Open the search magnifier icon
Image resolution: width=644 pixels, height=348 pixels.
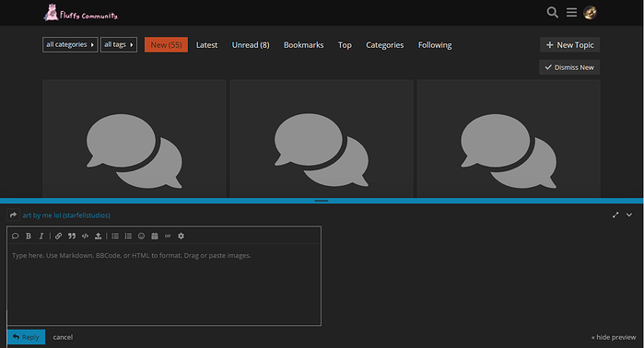[553, 12]
